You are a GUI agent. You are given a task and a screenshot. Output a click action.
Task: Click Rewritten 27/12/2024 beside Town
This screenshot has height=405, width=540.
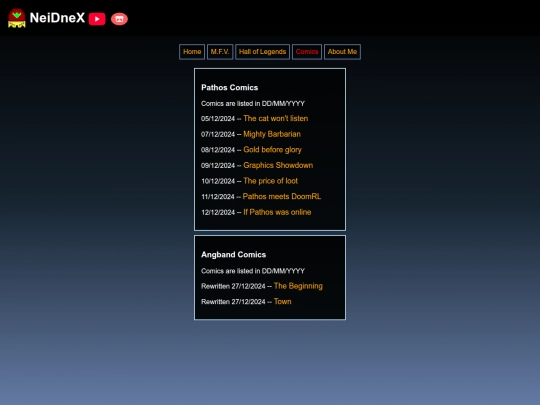tap(233, 302)
